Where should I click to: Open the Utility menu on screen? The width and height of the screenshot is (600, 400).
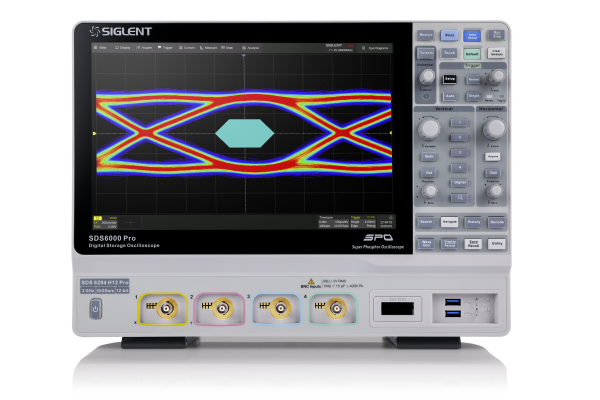(x=101, y=46)
